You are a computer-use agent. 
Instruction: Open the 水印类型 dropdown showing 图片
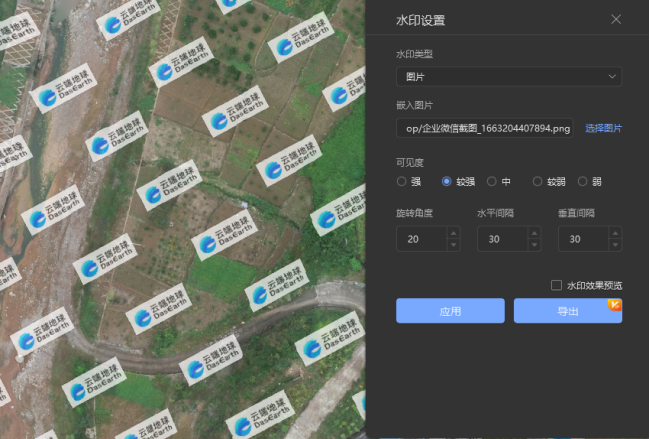click(509, 77)
